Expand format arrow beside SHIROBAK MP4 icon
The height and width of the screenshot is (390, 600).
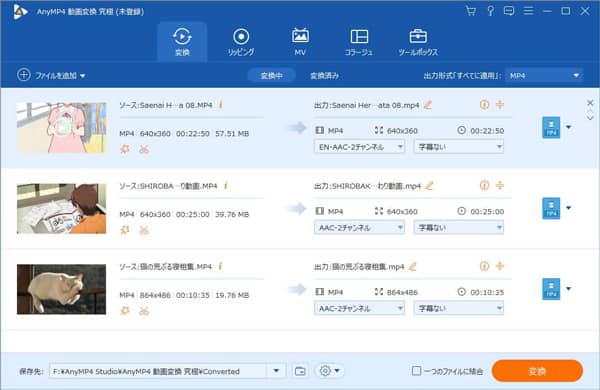tap(569, 208)
